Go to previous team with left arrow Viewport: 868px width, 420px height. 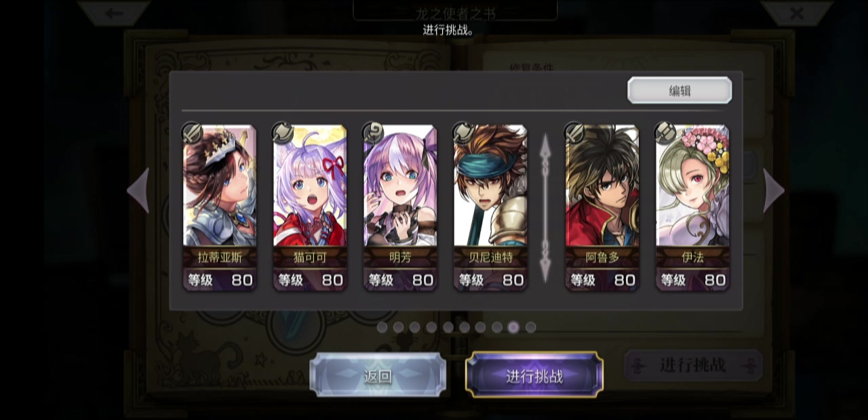click(138, 191)
